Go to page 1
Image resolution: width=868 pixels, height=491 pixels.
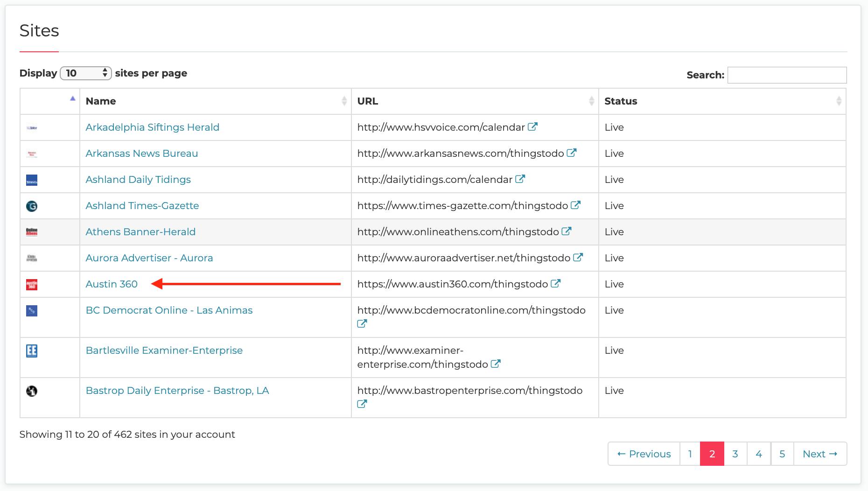[690, 454]
